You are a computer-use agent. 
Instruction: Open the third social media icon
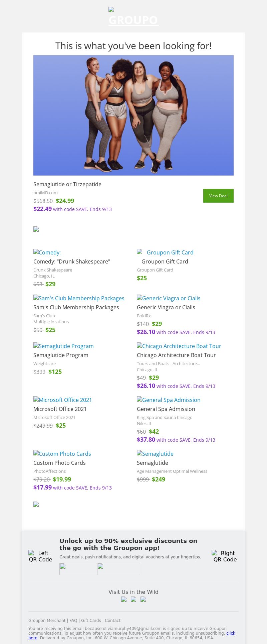tap(143, 599)
